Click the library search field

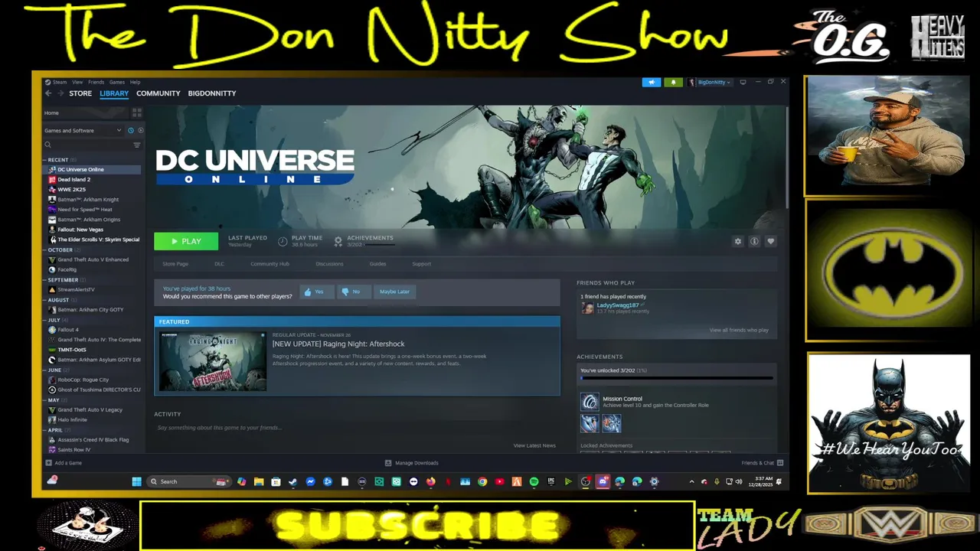(x=88, y=145)
